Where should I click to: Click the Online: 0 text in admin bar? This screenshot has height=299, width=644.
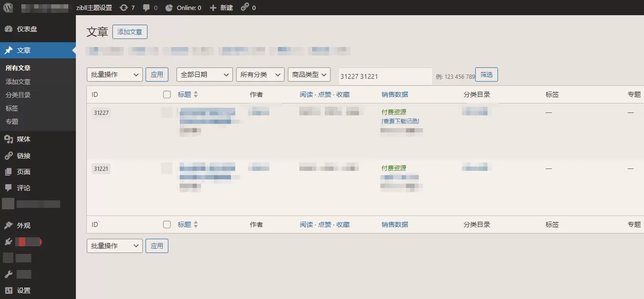point(189,8)
